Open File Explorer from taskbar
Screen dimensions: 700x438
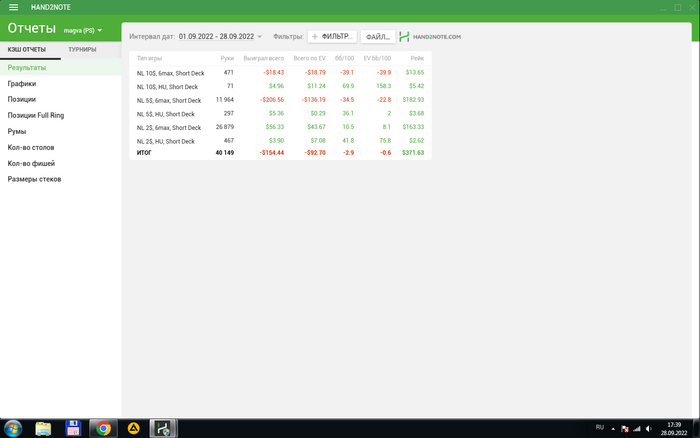(43, 429)
